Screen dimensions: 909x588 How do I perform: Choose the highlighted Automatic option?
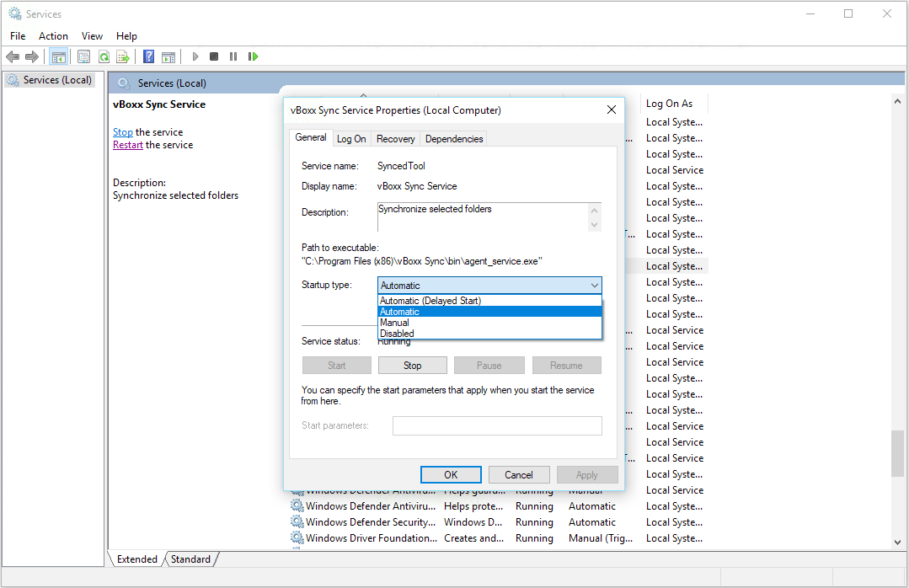pyautogui.click(x=489, y=312)
